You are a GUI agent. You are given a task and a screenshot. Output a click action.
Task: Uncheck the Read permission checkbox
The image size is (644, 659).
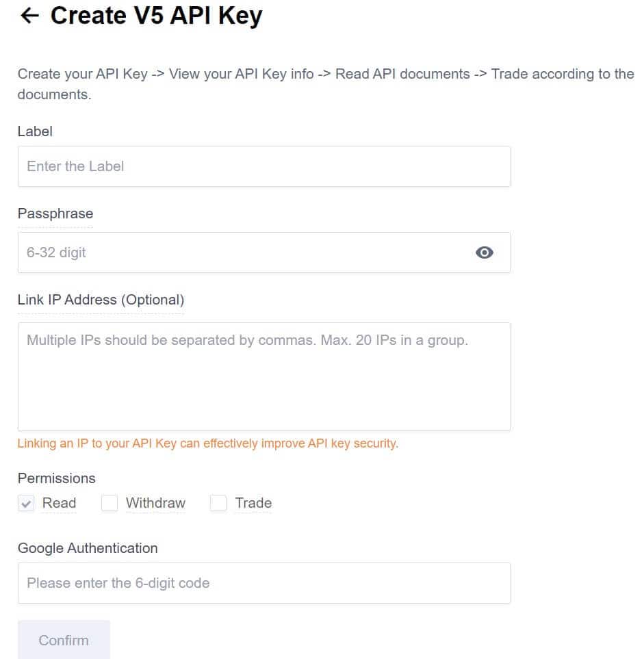[x=26, y=503]
